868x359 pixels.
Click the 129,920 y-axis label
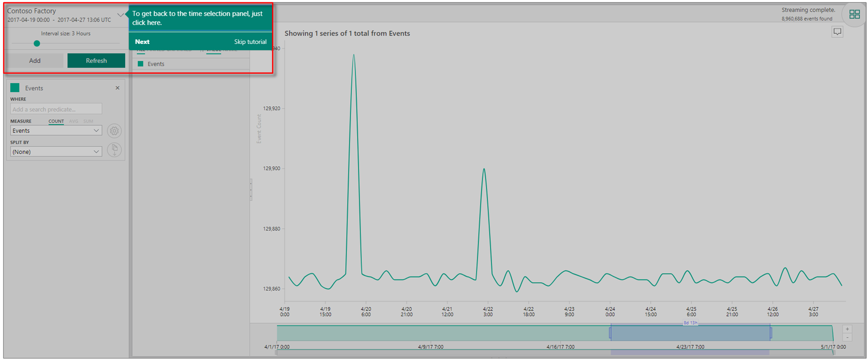(272, 109)
